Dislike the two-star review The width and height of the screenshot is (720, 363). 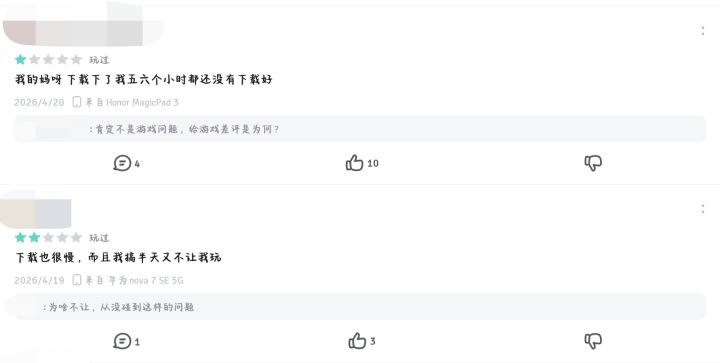coord(593,341)
